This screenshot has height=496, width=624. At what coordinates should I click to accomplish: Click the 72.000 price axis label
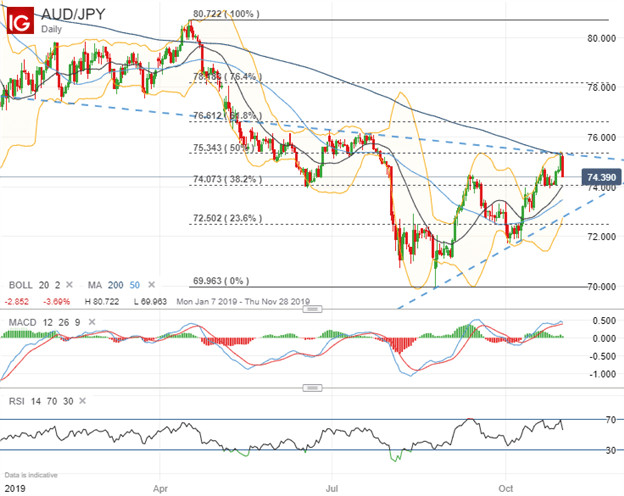[601, 236]
